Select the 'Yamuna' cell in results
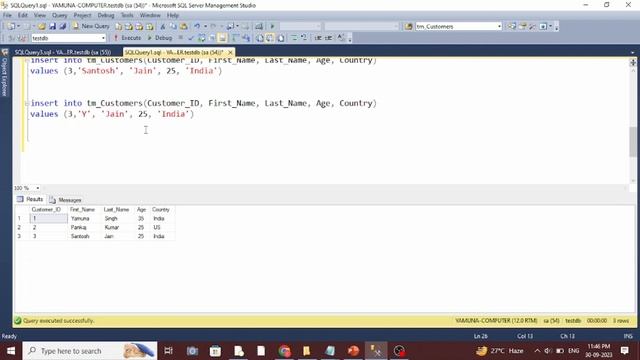This screenshot has width=640, height=360. [x=84, y=219]
